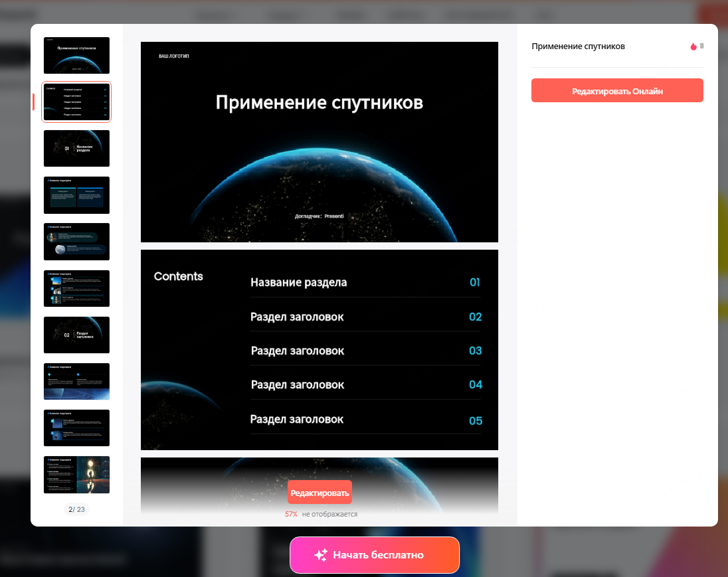Click the small Редактировать button
This screenshot has width=728, height=577.
(x=319, y=493)
